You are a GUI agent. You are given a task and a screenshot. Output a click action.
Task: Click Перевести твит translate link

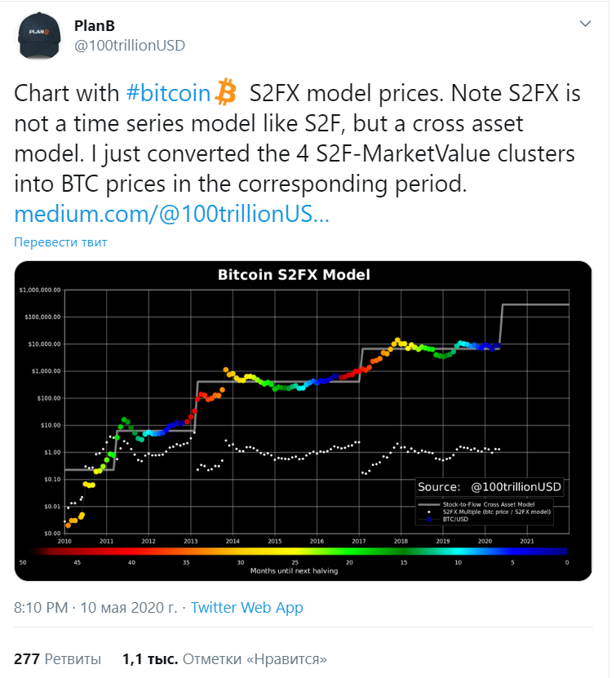pos(60,242)
